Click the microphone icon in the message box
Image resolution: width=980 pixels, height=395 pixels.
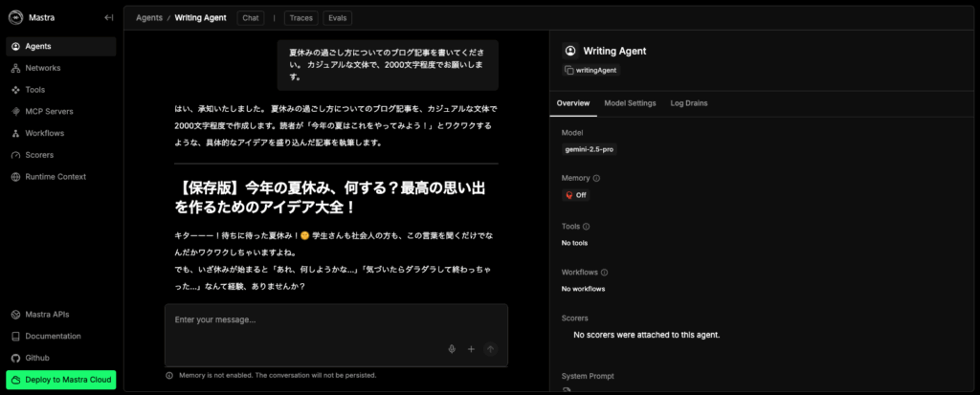click(x=452, y=349)
